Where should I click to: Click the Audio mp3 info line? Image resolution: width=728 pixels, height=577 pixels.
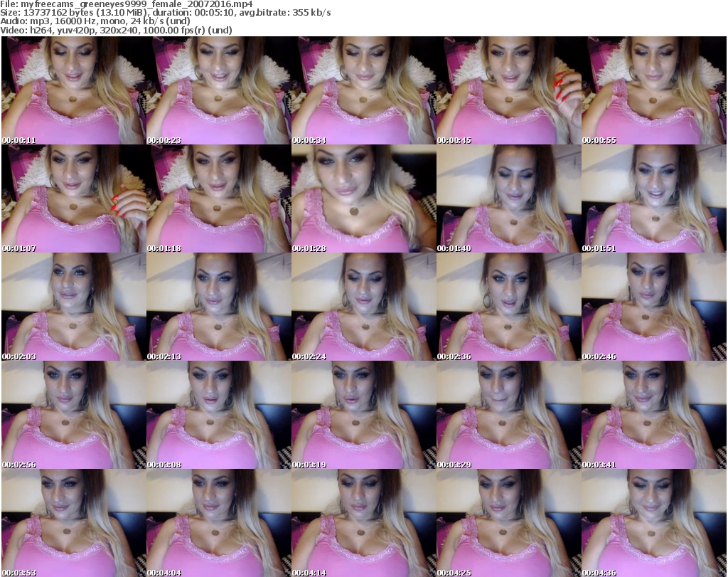coord(95,21)
